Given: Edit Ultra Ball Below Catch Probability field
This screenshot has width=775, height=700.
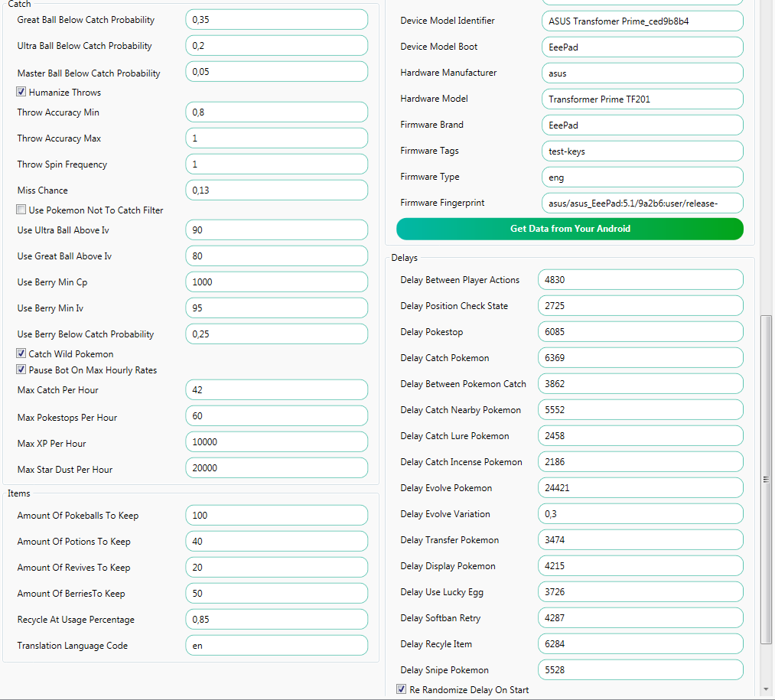Looking at the screenshot, I should 277,45.
